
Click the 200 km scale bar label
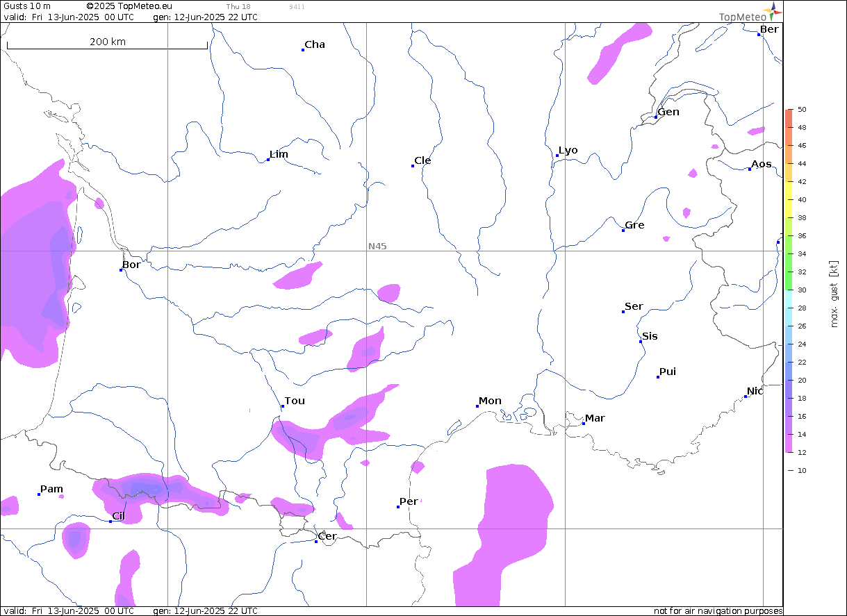pyautogui.click(x=108, y=42)
